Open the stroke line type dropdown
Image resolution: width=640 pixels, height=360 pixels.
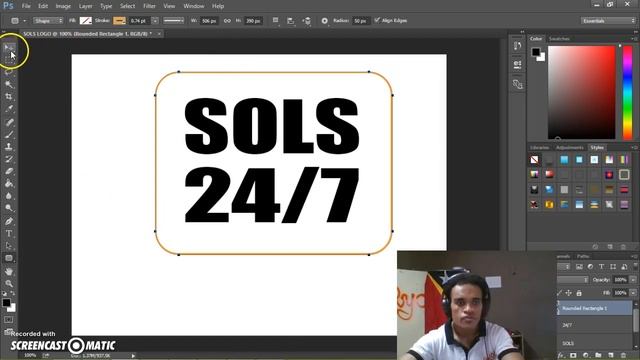(x=173, y=20)
